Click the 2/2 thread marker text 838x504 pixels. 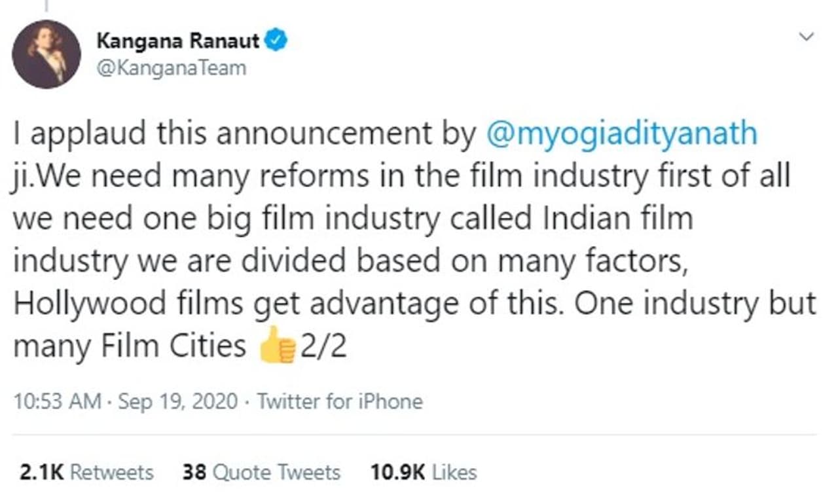[322, 347]
